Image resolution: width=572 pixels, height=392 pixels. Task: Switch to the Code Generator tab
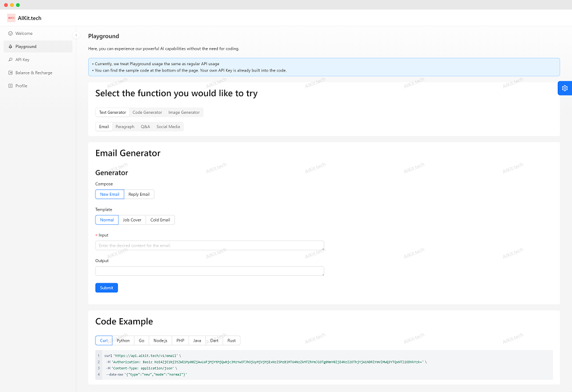[147, 112]
